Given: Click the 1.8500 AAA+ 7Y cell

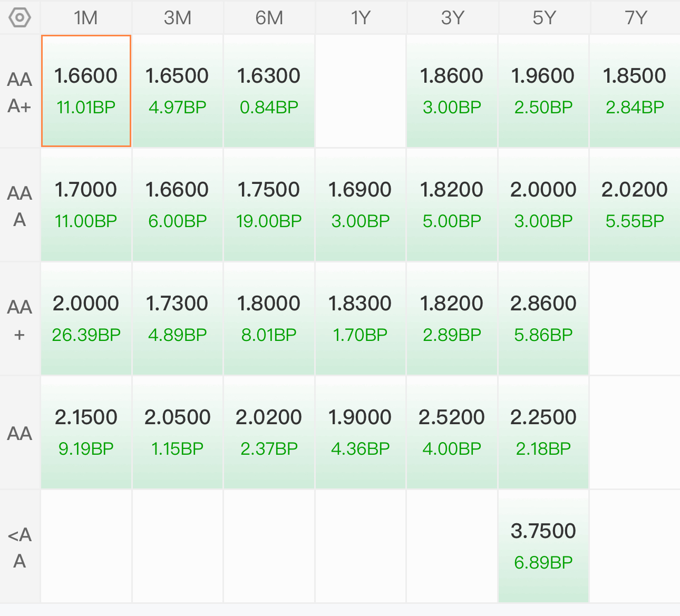Looking at the screenshot, I should [x=635, y=91].
